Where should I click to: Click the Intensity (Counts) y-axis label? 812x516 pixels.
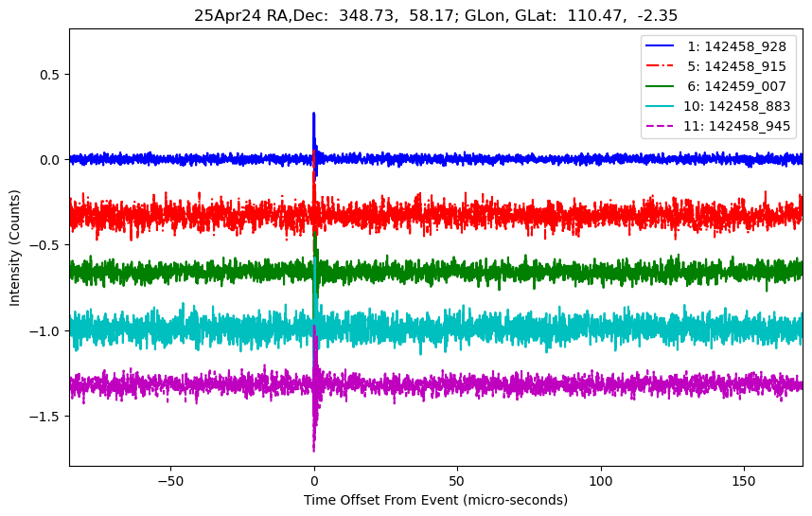14,248
